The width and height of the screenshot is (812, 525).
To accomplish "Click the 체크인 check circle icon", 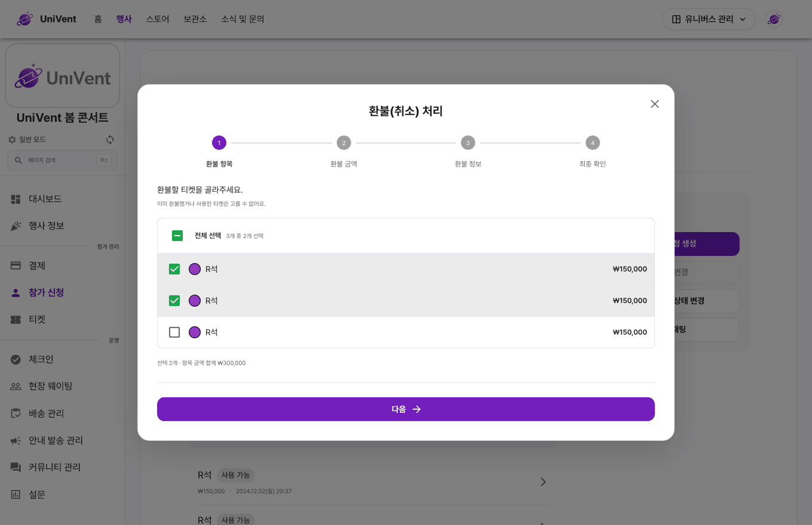I will pos(16,359).
